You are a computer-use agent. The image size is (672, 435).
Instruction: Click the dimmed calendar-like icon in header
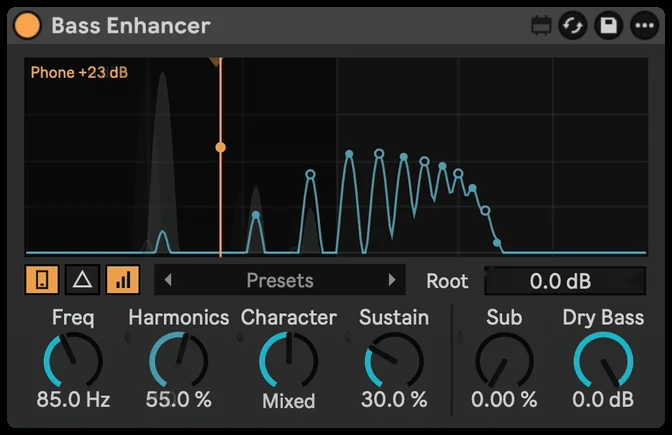pyautogui.click(x=541, y=26)
